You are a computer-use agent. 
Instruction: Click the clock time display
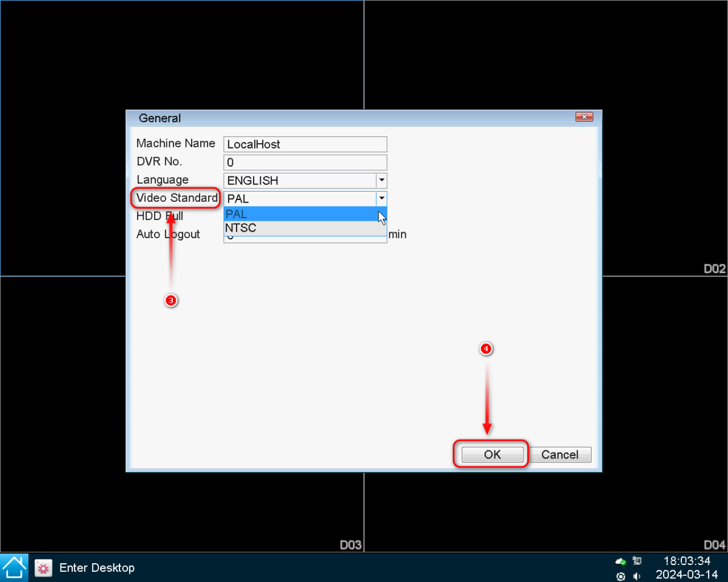point(686,561)
